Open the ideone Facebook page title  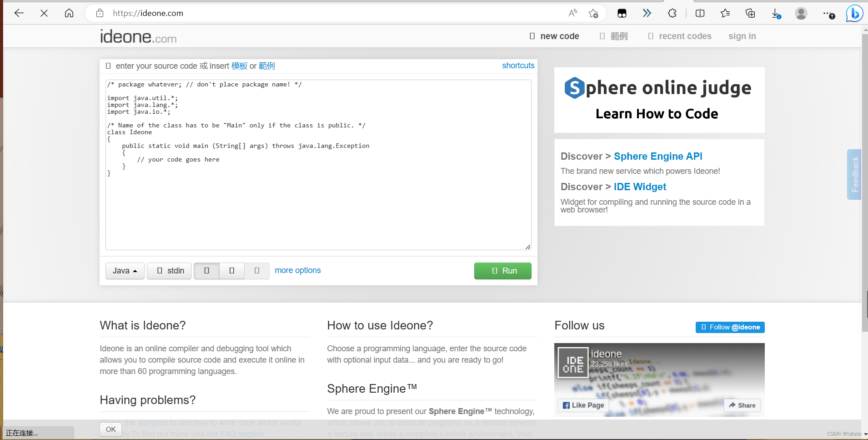click(x=606, y=354)
